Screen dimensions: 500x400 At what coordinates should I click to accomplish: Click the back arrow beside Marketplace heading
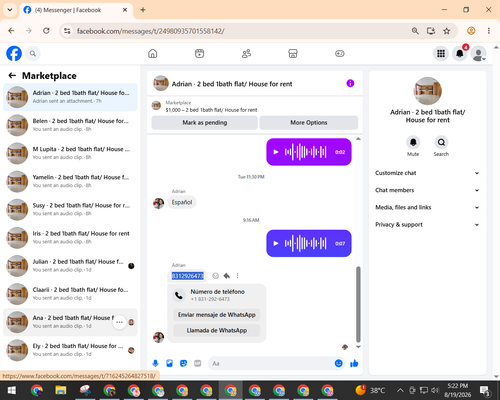pyautogui.click(x=12, y=76)
